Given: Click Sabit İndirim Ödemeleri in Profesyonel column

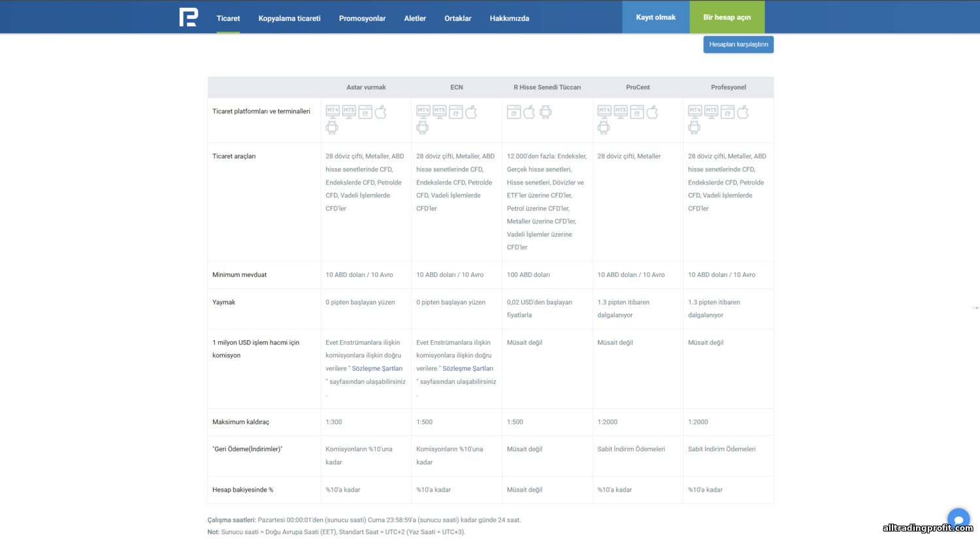Looking at the screenshot, I should (x=722, y=449).
